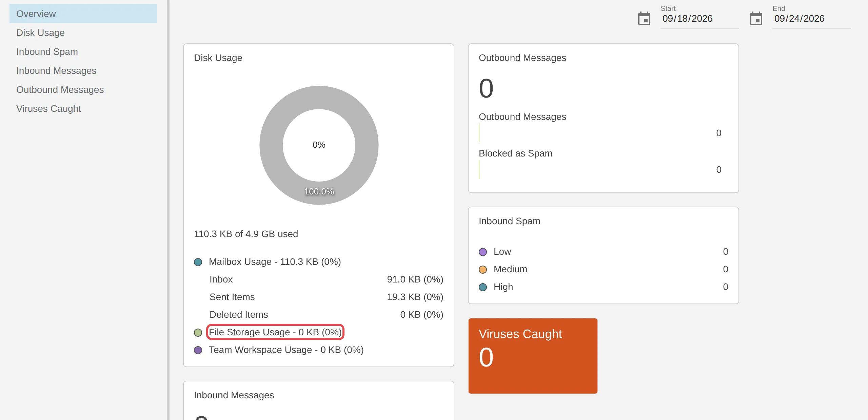This screenshot has height=420, width=868.
Task: Click the Deleted Items value 0 KB (0%)
Action: pyautogui.click(x=421, y=315)
